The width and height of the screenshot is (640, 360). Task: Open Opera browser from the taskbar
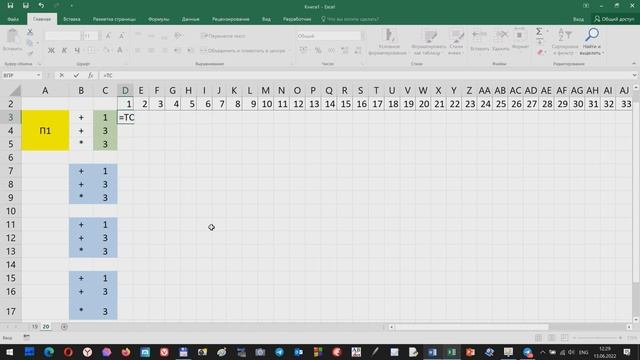pyautogui.click(x=68, y=352)
